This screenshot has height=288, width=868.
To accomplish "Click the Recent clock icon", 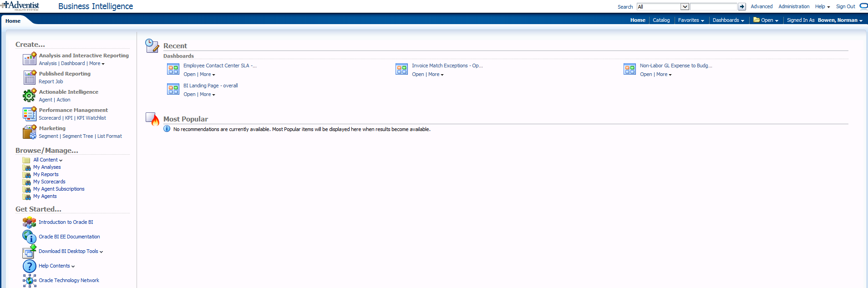I will [152, 45].
